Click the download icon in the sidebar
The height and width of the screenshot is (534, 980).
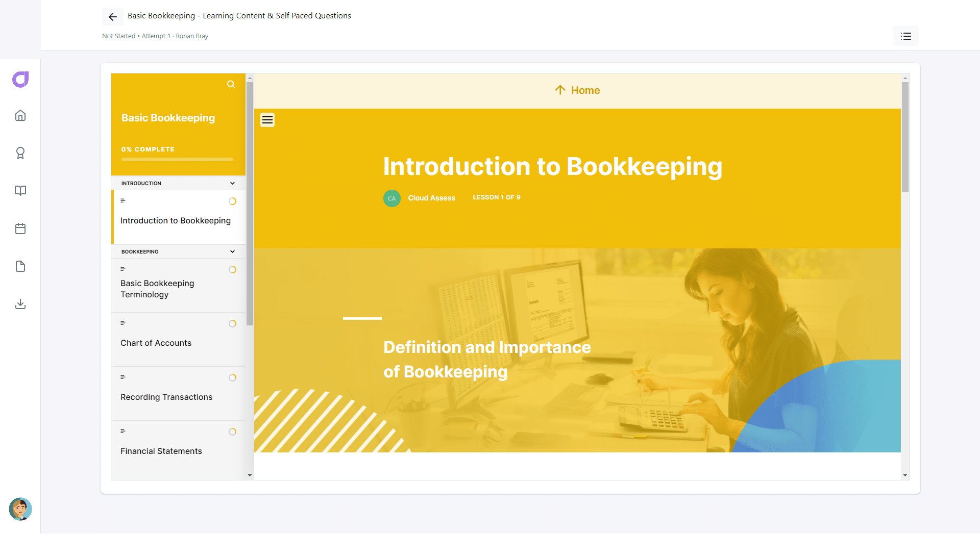pos(20,304)
